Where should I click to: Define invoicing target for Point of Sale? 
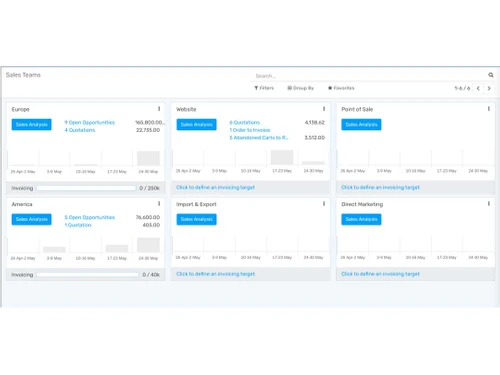pyautogui.click(x=380, y=187)
